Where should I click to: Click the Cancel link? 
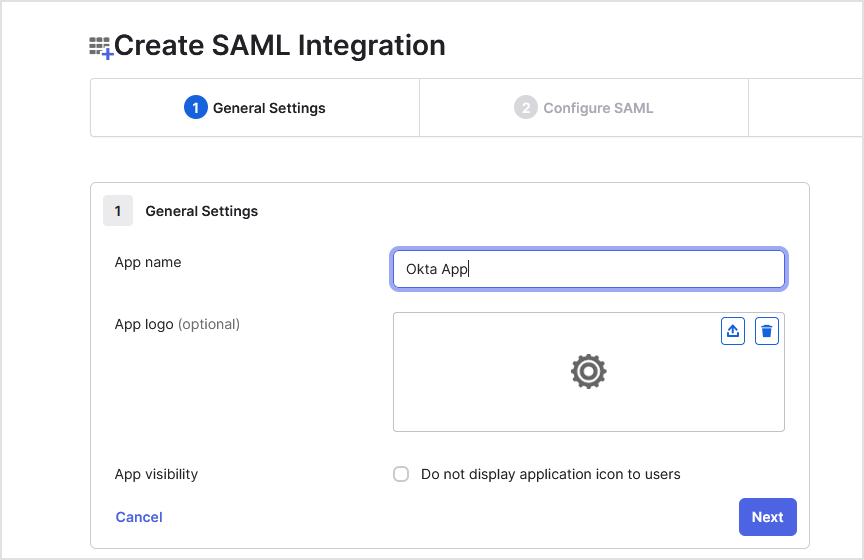[139, 517]
